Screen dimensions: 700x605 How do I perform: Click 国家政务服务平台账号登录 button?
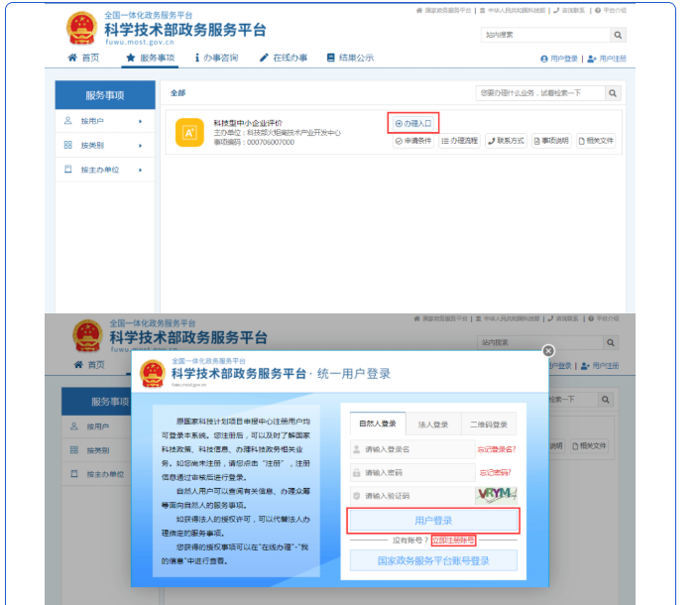(433, 560)
